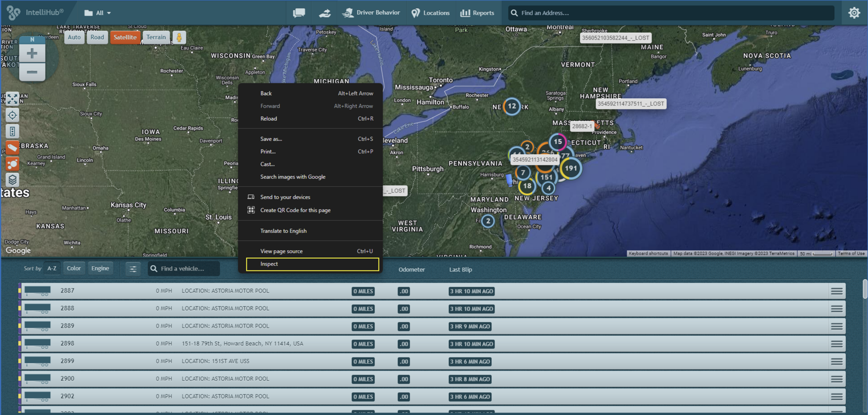Toggle Satellite map view

[x=125, y=37]
